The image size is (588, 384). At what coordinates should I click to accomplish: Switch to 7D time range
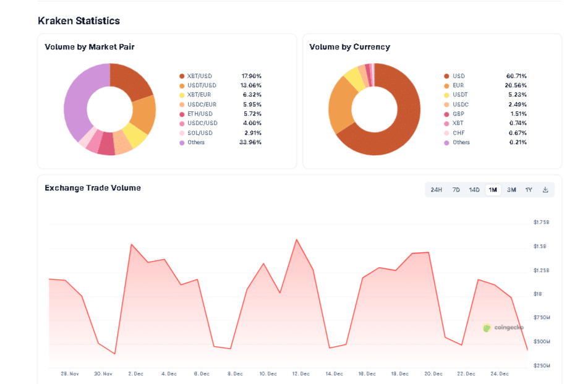click(456, 190)
